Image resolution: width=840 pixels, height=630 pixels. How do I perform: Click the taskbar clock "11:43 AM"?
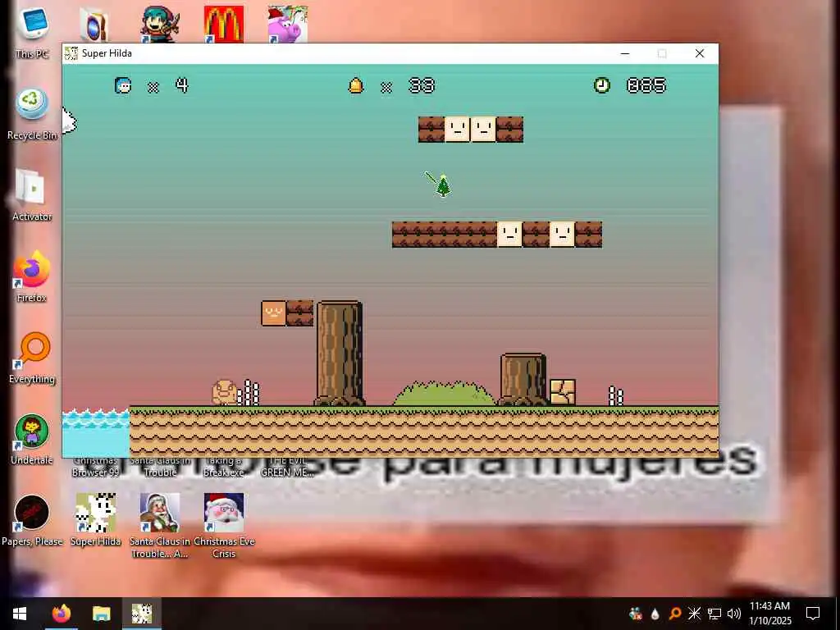point(769,606)
